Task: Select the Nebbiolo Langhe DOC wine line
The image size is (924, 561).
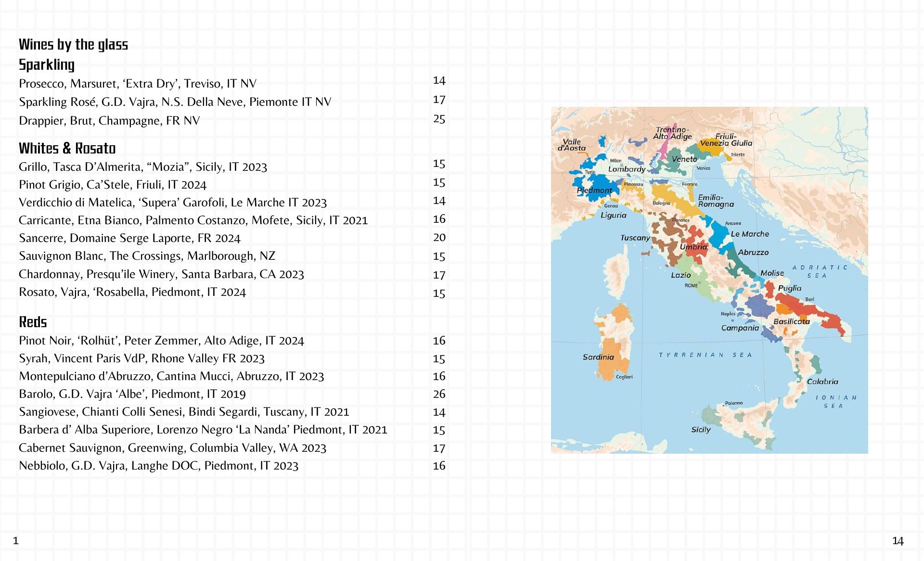Action: 159,466
